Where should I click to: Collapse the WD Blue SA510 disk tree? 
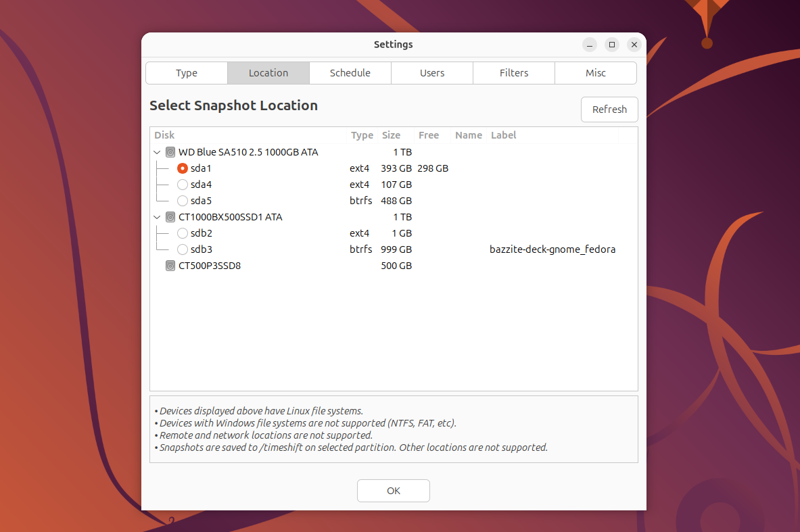tap(157, 152)
